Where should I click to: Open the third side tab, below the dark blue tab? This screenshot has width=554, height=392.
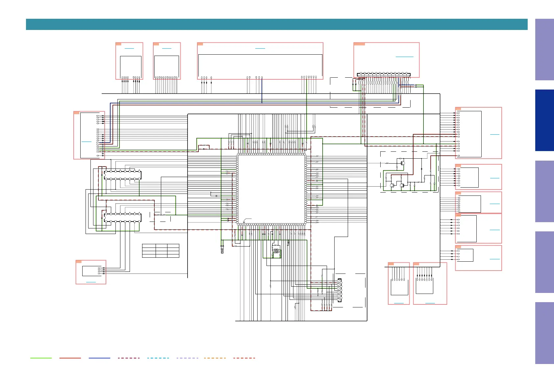tap(544, 191)
